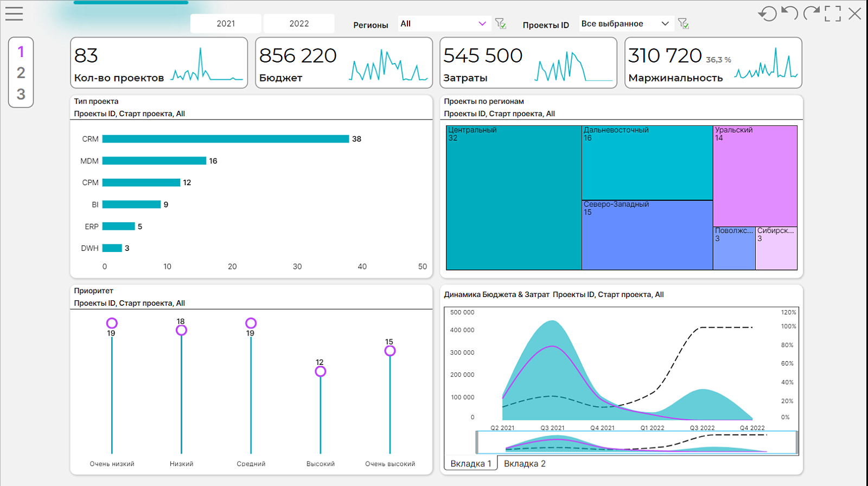The image size is (868, 486).
Task: Select the DWH bar in Тип проекта
Action: click(112, 248)
